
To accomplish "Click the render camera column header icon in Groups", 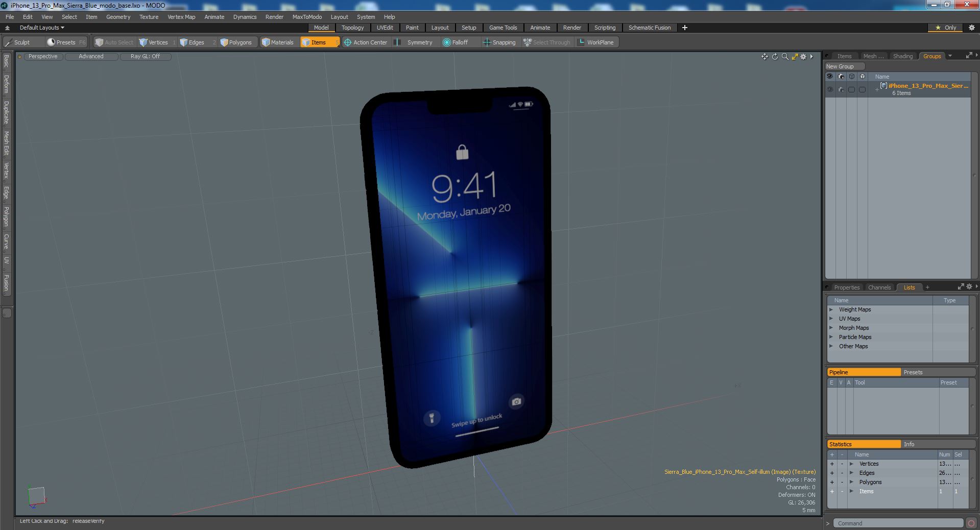I will tap(841, 77).
